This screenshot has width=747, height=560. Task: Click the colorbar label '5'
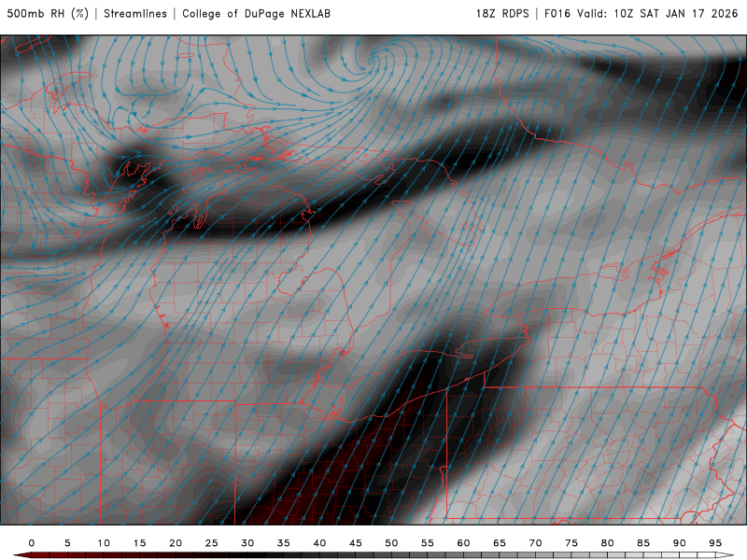pos(67,543)
